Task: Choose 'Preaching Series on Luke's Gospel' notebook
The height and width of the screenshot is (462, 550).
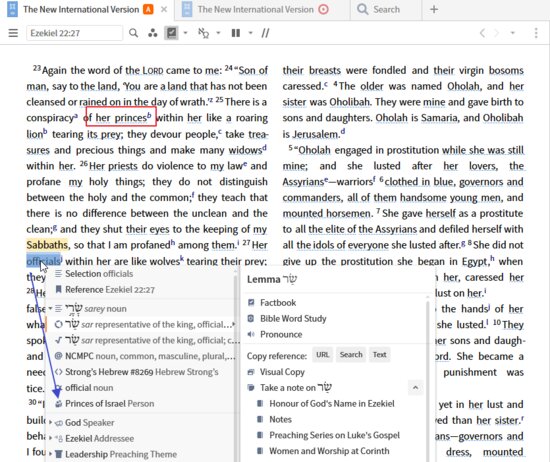Action: tap(329, 435)
